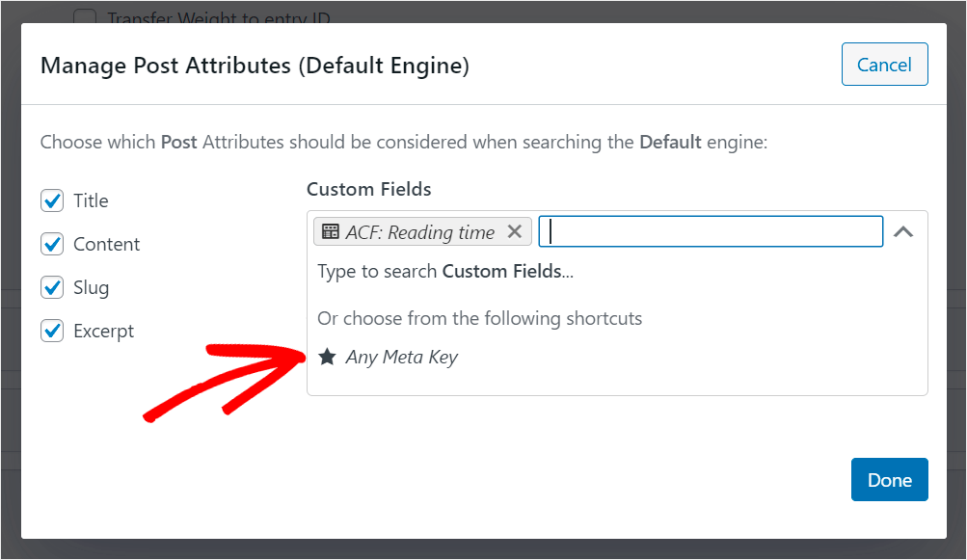
Task: Click the Slug label text
Action: click(92, 288)
